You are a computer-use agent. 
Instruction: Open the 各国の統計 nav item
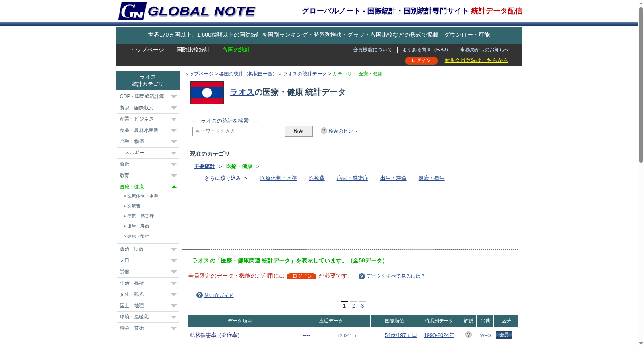pyautogui.click(x=236, y=50)
